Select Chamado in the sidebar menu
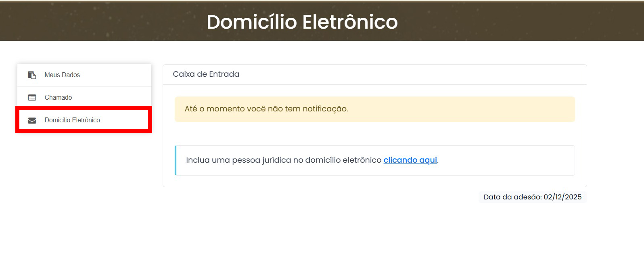Image resolution: width=644 pixels, height=264 pixels. [x=59, y=98]
